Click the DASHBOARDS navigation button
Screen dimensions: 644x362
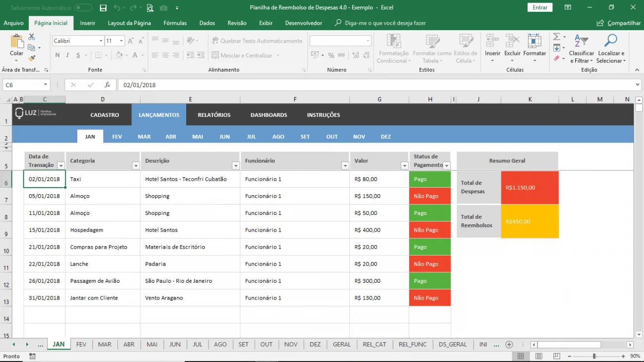(x=268, y=115)
